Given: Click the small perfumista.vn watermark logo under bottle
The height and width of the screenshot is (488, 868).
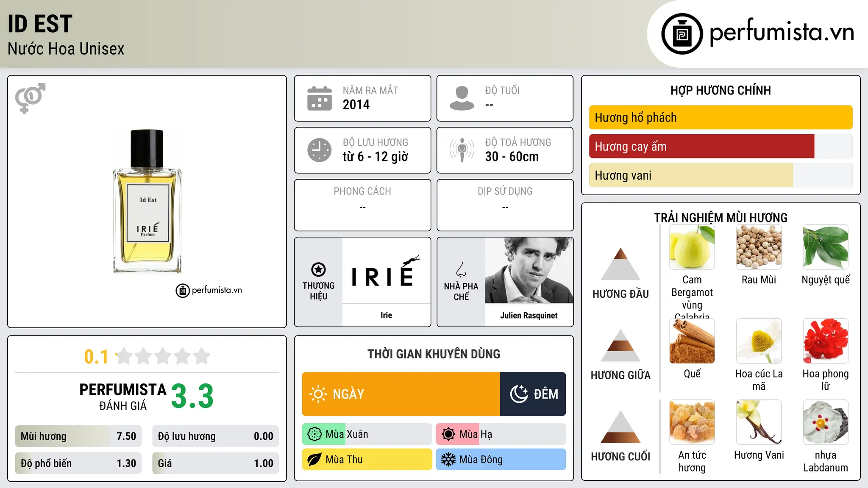Looking at the screenshot, I should (209, 291).
